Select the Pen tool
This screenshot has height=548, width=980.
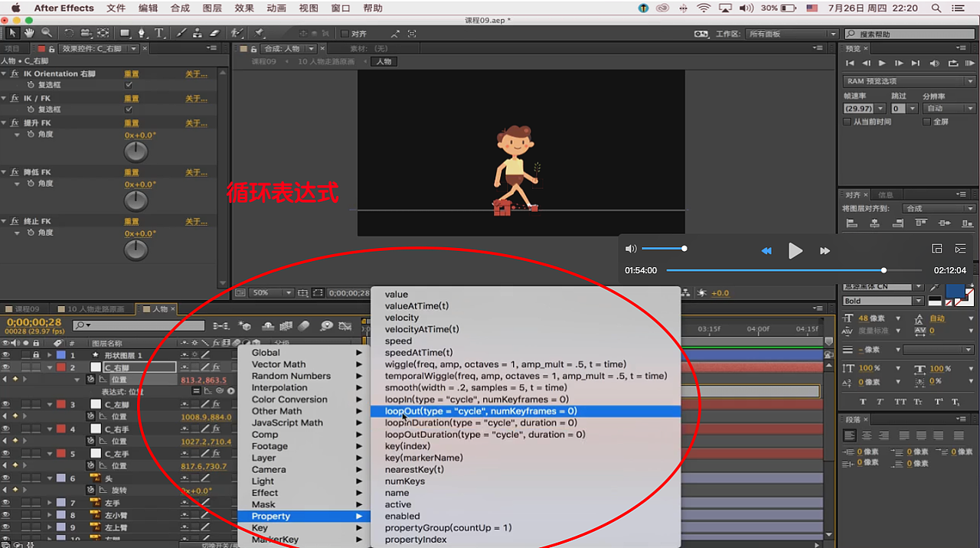142,34
